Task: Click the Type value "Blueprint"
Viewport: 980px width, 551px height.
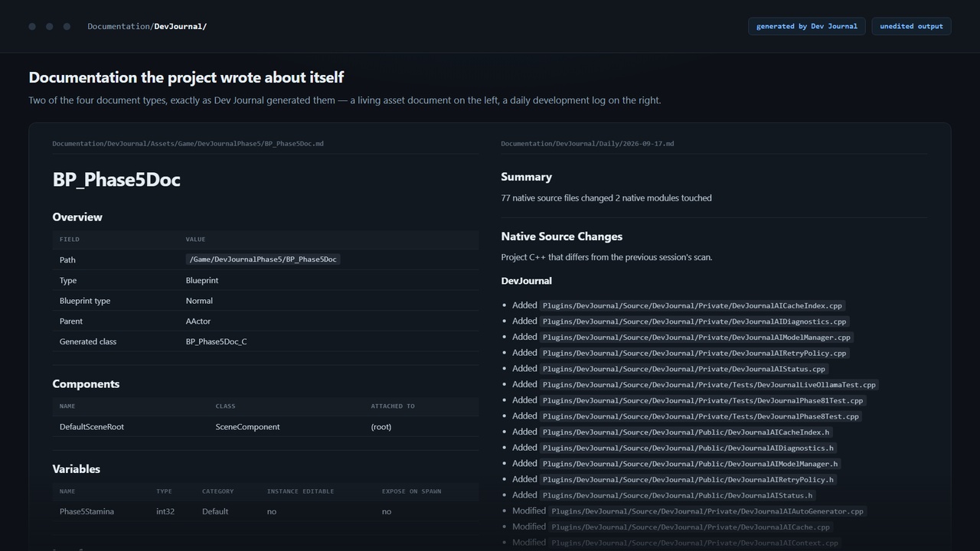Action: 202,280
